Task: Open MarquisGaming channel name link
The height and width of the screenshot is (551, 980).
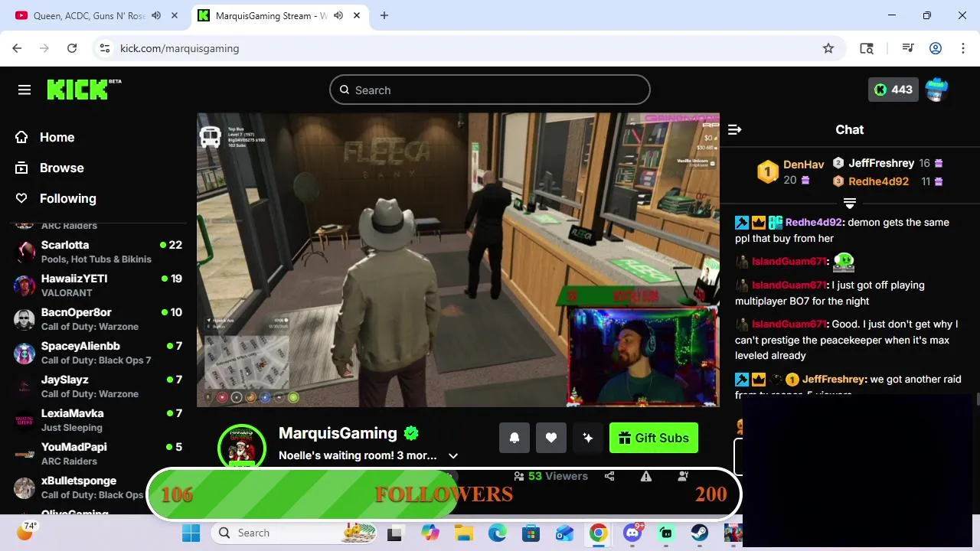Action: [x=338, y=433]
